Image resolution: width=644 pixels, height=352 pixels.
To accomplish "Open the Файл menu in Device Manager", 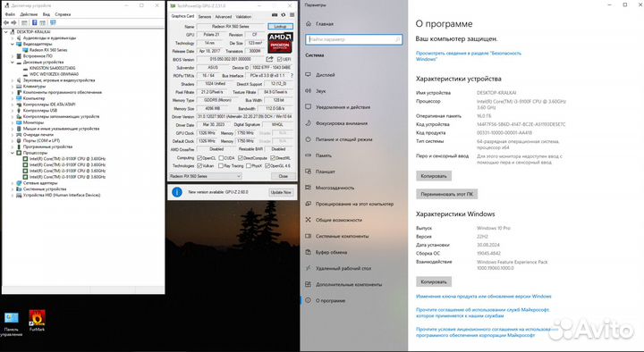I will [10, 14].
